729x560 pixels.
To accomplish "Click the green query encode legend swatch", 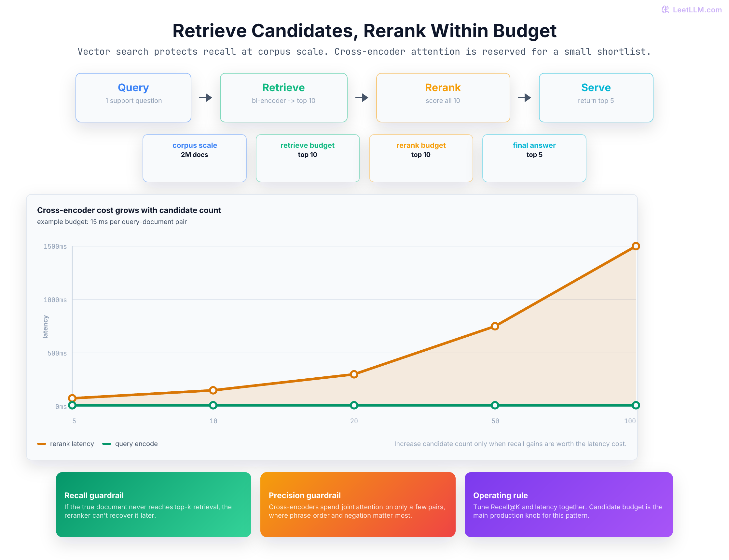I will click(x=107, y=444).
